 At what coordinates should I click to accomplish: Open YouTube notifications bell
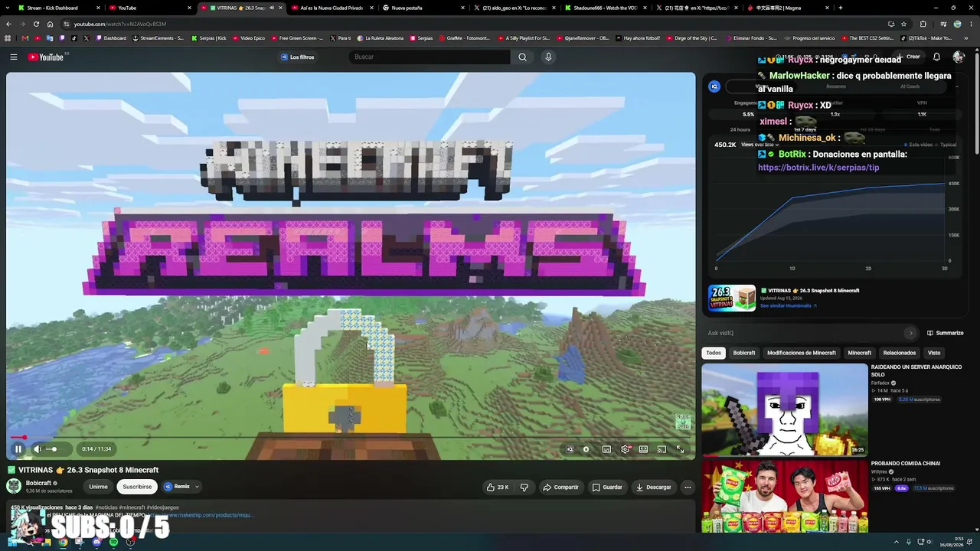coord(936,57)
